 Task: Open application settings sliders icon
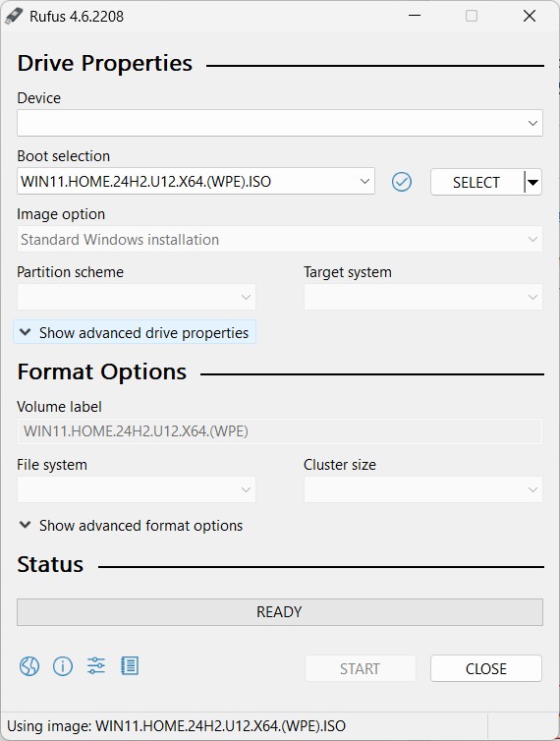96,666
